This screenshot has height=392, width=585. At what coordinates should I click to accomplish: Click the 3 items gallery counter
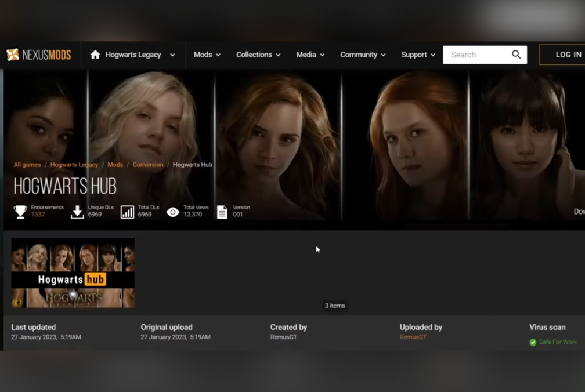[x=335, y=306]
